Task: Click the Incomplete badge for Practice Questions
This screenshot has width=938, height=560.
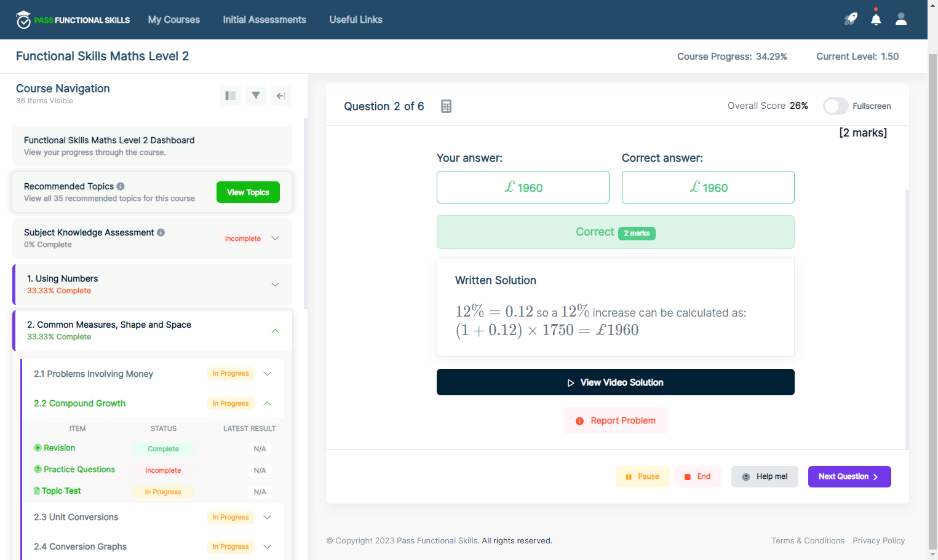Action: (x=163, y=471)
